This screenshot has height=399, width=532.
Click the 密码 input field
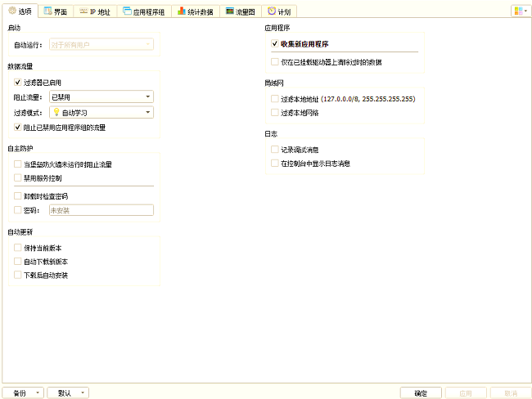(x=101, y=210)
